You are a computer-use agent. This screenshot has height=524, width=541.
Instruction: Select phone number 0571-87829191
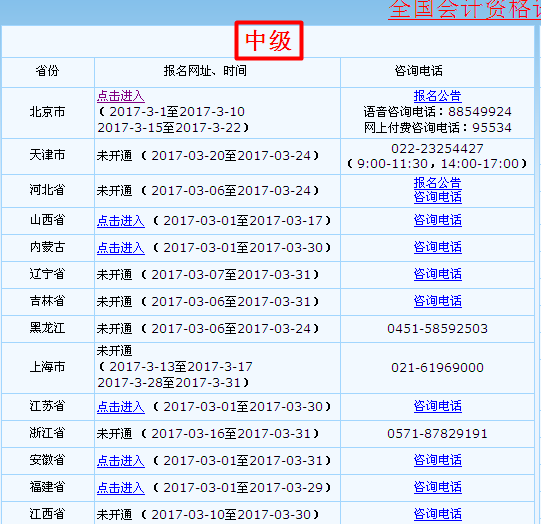pyautogui.click(x=437, y=434)
